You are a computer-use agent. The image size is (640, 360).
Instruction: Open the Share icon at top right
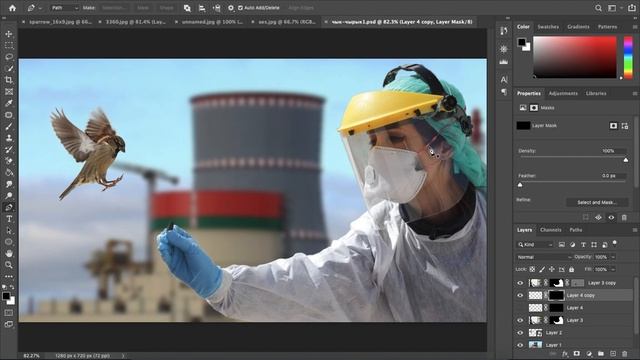[631, 8]
